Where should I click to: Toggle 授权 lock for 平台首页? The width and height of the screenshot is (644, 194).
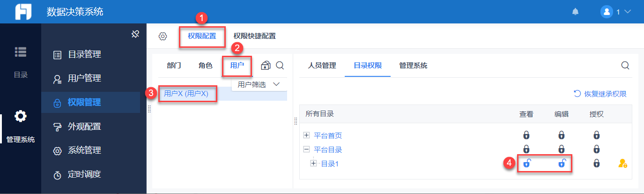596,135
